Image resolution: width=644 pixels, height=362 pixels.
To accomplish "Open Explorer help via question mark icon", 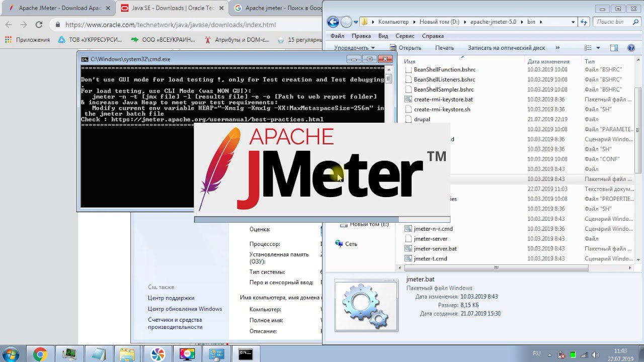I will tap(631, 48).
